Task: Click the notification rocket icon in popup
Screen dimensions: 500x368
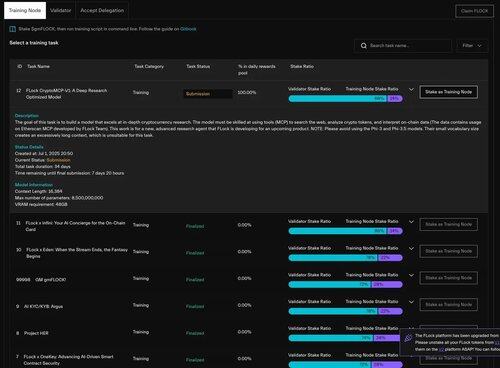Action: [x=408, y=338]
